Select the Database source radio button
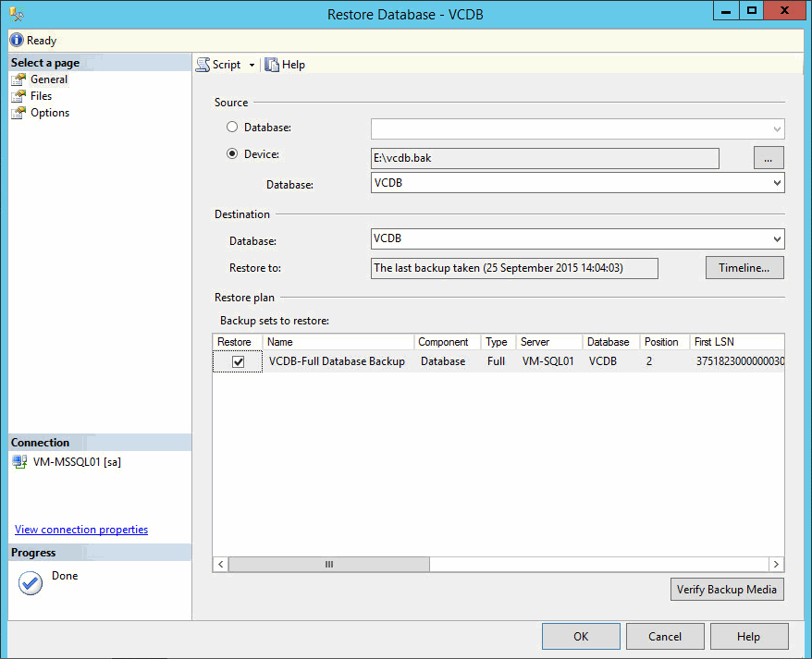This screenshot has width=812, height=659. (x=232, y=127)
